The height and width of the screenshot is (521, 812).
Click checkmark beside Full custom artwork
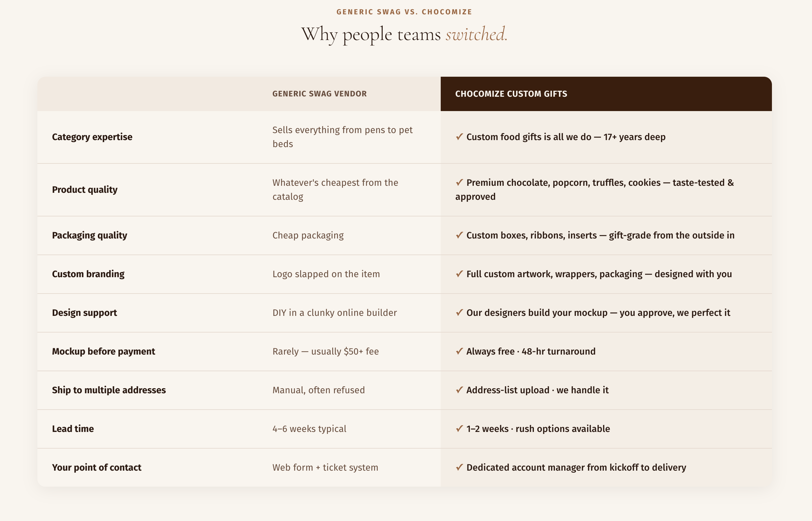[459, 274]
